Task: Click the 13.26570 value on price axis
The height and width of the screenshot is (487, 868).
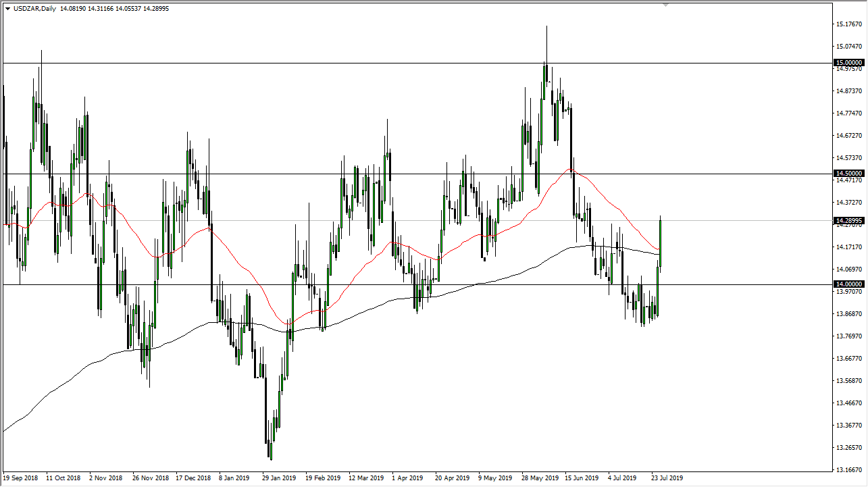Action: pos(848,448)
